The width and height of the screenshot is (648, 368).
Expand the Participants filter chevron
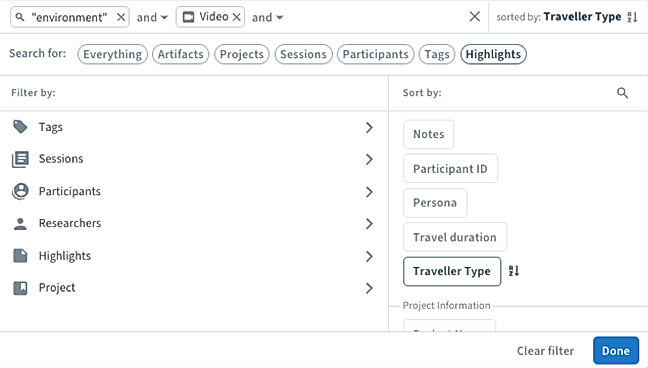pos(369,192)
